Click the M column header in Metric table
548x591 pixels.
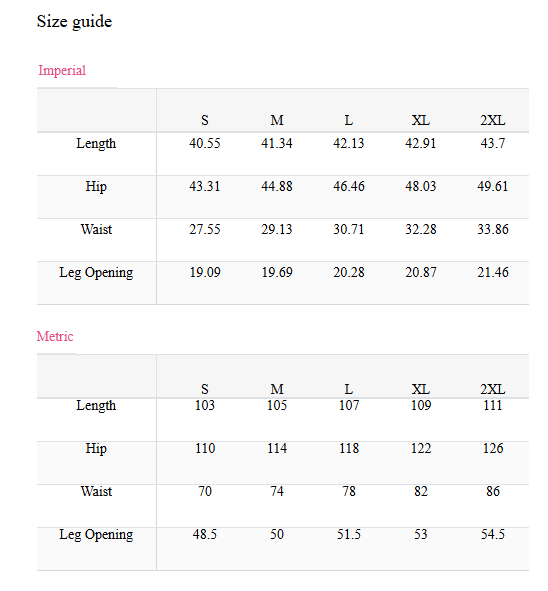coord(277,389)
